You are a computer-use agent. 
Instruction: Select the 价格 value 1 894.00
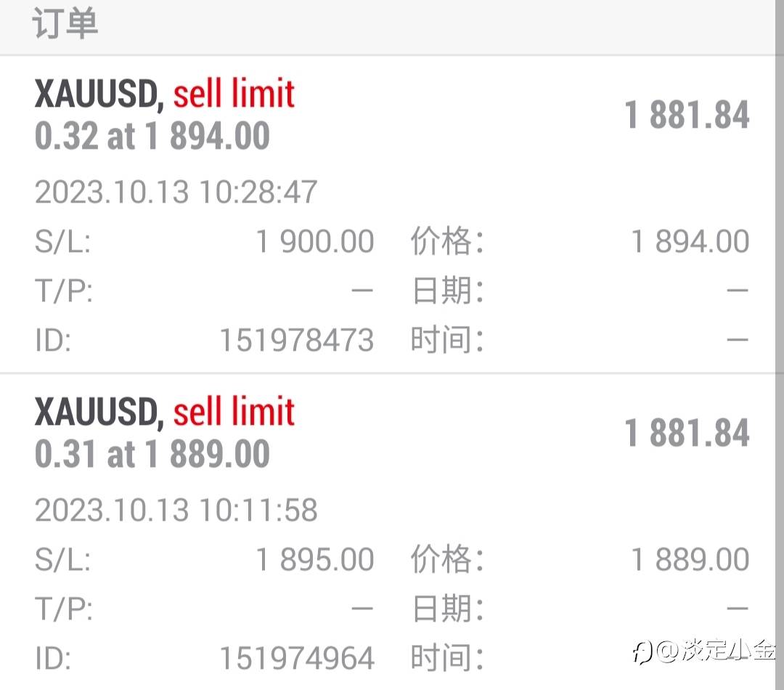(x=690, y=242)
